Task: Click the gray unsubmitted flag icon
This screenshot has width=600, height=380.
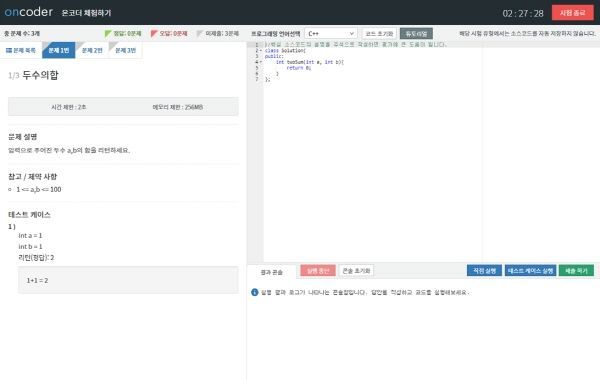Action: point(200,34)
